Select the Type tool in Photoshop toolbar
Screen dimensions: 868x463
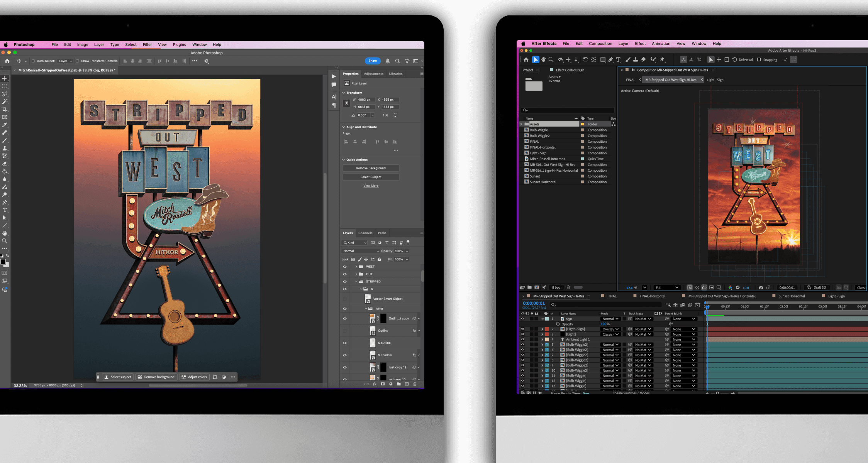point(5,210)
